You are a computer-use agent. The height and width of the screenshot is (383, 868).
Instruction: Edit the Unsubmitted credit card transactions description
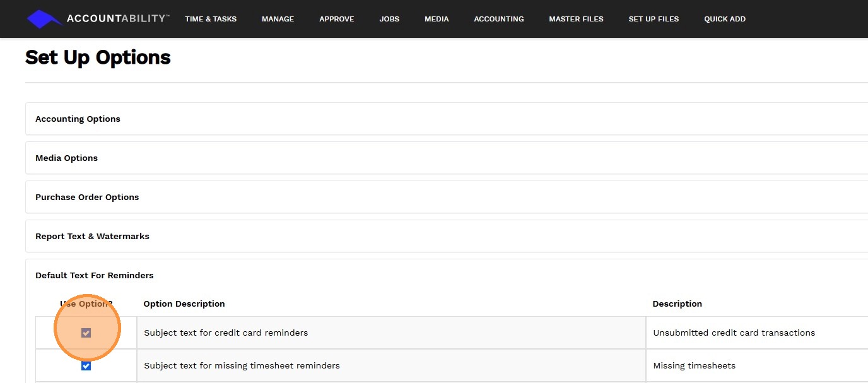[x=734, y=333]
